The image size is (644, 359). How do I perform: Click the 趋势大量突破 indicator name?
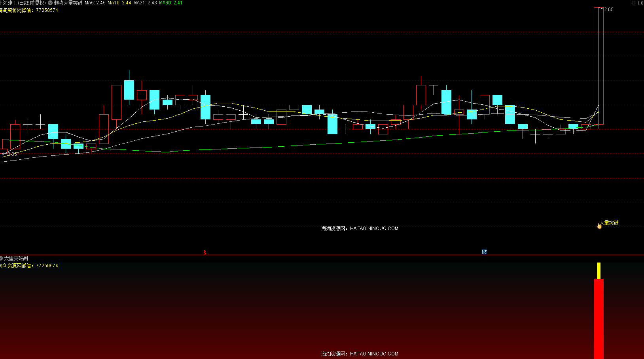click(x=68, y=3)
